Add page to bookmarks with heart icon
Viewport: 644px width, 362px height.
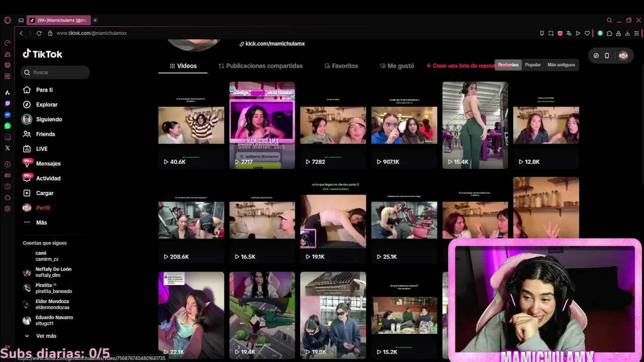coord(587,33)
